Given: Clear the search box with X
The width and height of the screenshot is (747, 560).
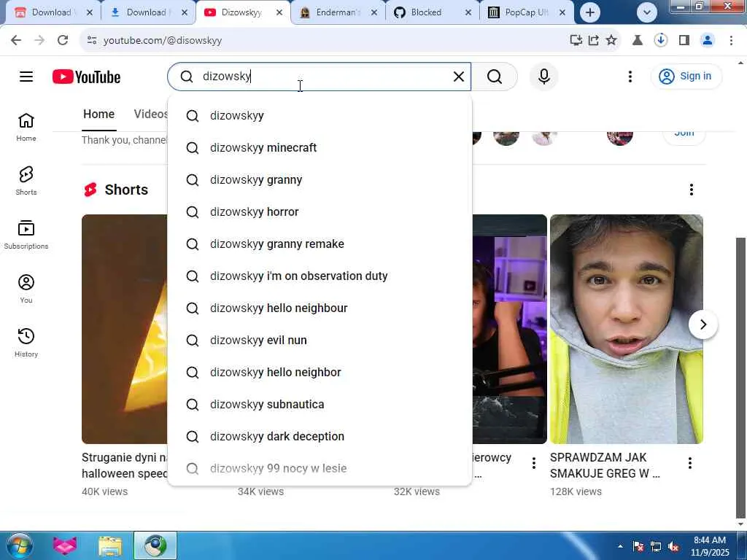Looking at the screenshot, I should click(x=458, y=76).
